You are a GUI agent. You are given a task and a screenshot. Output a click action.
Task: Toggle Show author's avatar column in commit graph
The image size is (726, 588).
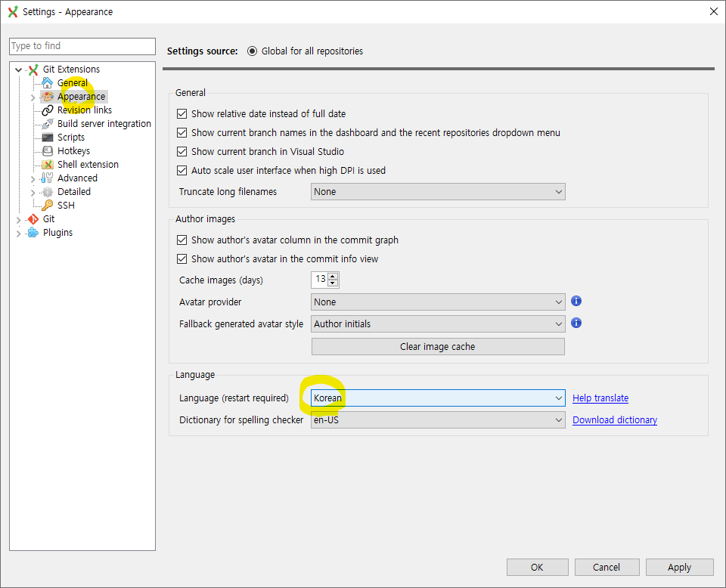click(182, 240)
